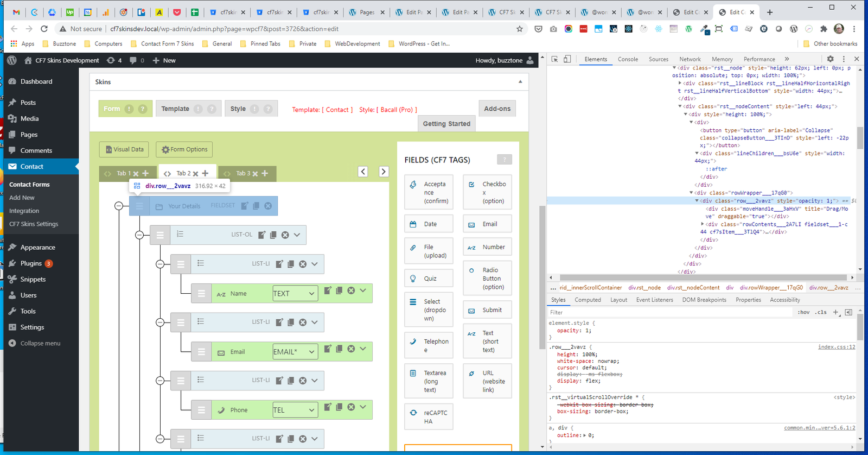Click edit icon on the Name field row
Image resolution: width=868 pixels, height=455 pixels.
point(328,290)
